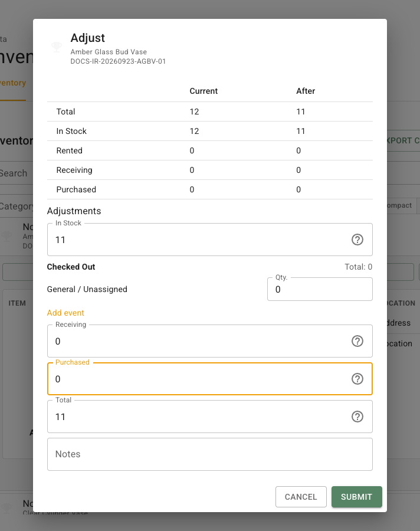Click the help icon in In Stock field

pos(357,240)
